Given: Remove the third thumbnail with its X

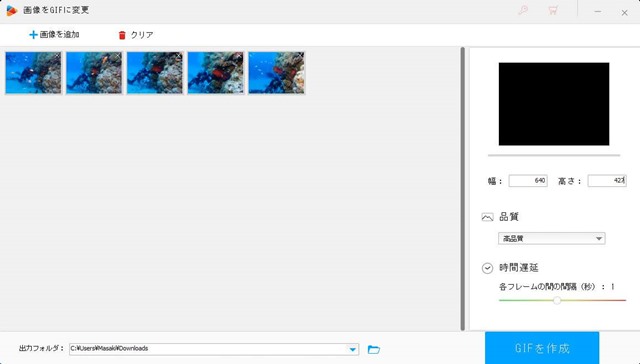Looking at the screenshot, I should [x=178, y=55].
